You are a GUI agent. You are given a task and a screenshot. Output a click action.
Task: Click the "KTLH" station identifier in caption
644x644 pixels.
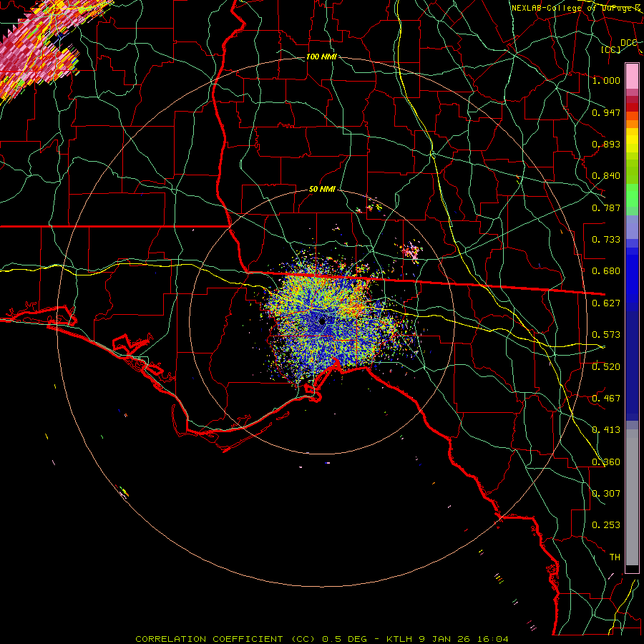point(399,639)
